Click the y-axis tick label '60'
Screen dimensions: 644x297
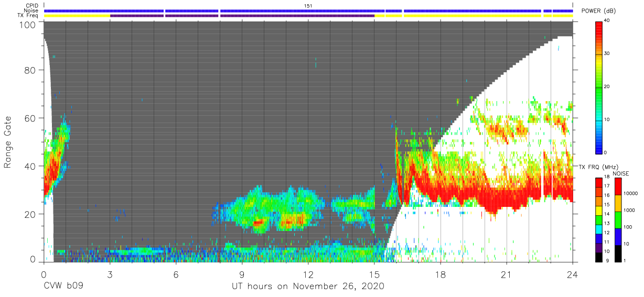(31, 118)
